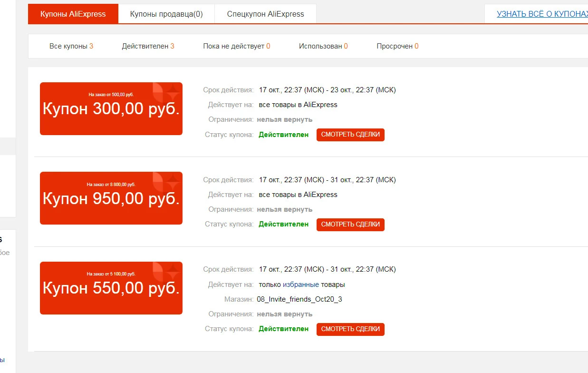Click Действителен status of 550,00 руб. coupon

point(283,329)
